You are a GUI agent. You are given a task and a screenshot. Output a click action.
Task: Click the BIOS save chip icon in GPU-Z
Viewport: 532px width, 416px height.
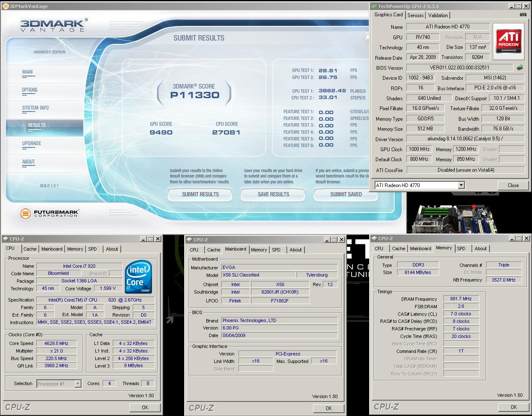[x=520, y=67]
